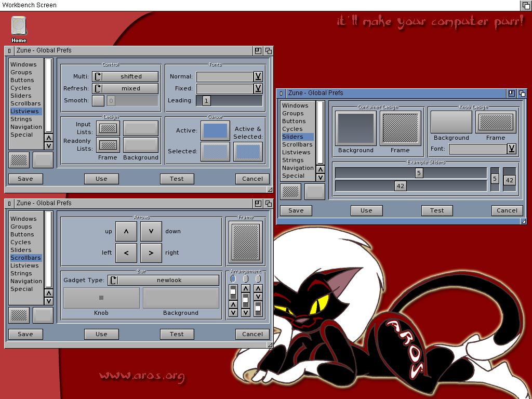Click the Readonly Lists background image
Viewport: 532px width, 399px height.
[141, 145]
